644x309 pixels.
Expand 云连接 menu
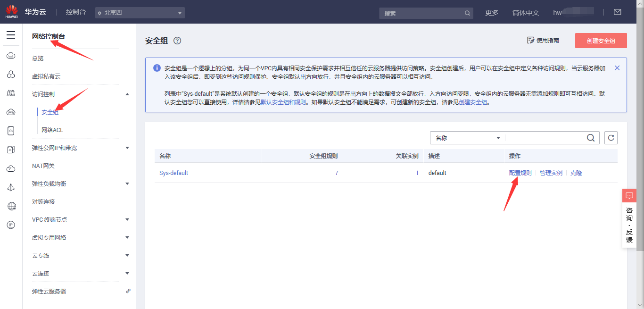pyautogui.click(x=127, y=273)
